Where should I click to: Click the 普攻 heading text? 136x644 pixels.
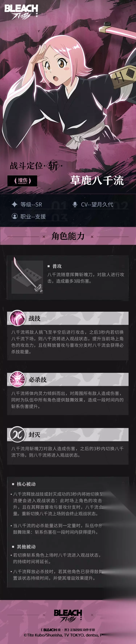(x=57, y=266)
